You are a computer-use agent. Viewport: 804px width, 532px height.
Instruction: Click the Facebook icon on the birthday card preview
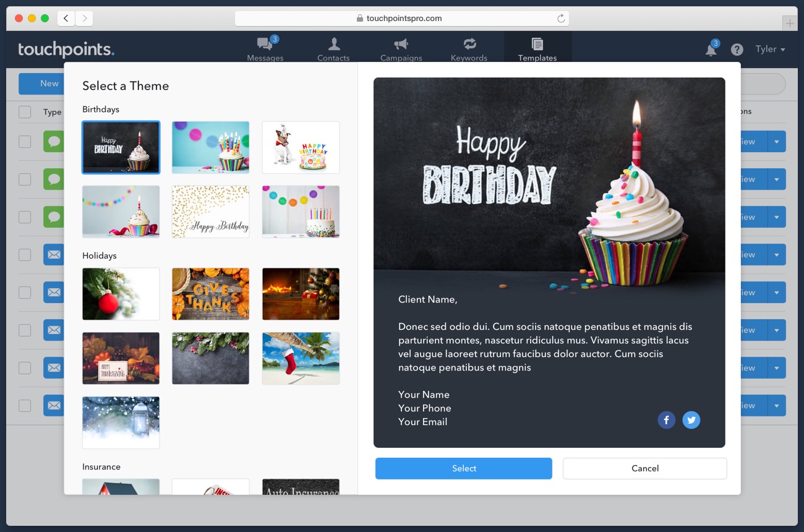666,419
